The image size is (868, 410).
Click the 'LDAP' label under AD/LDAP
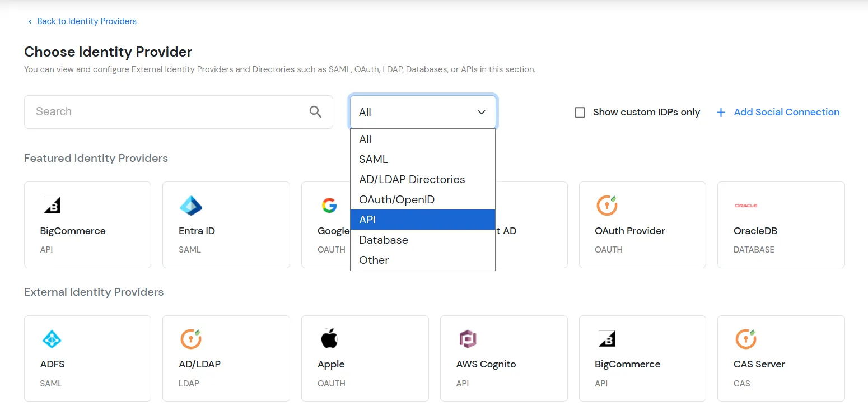click(x=189, y=384)
